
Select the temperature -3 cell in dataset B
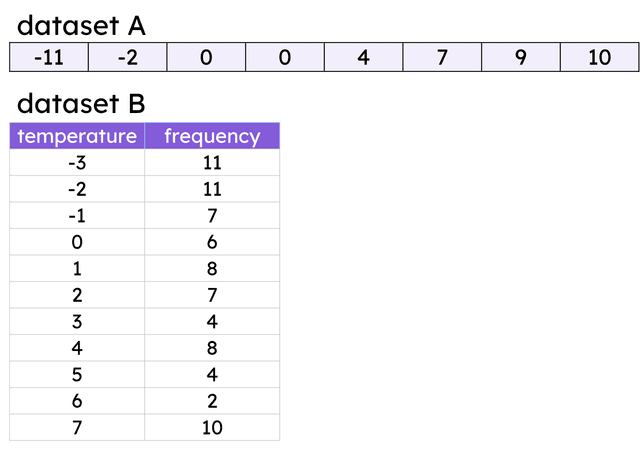coord(77,163)
